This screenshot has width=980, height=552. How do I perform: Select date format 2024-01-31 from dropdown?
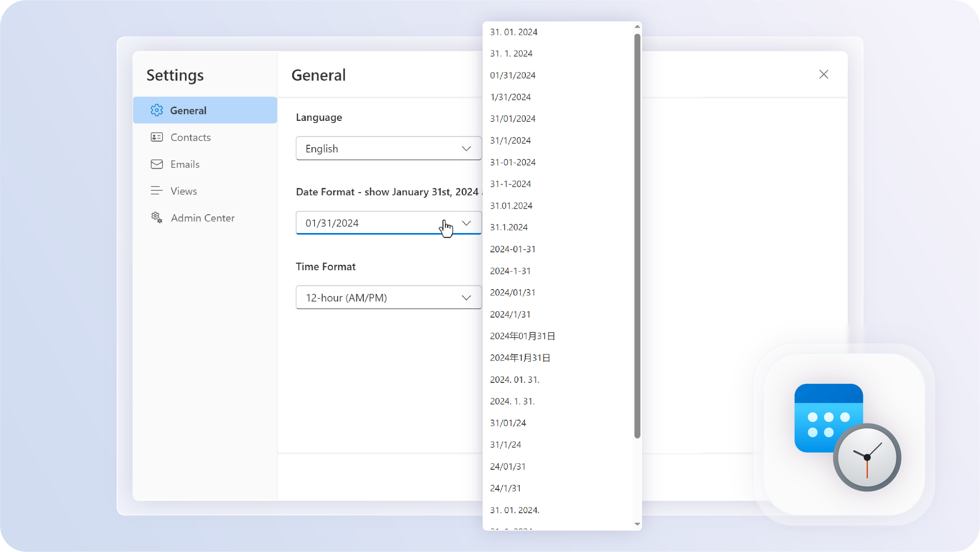tap(513, 249)
